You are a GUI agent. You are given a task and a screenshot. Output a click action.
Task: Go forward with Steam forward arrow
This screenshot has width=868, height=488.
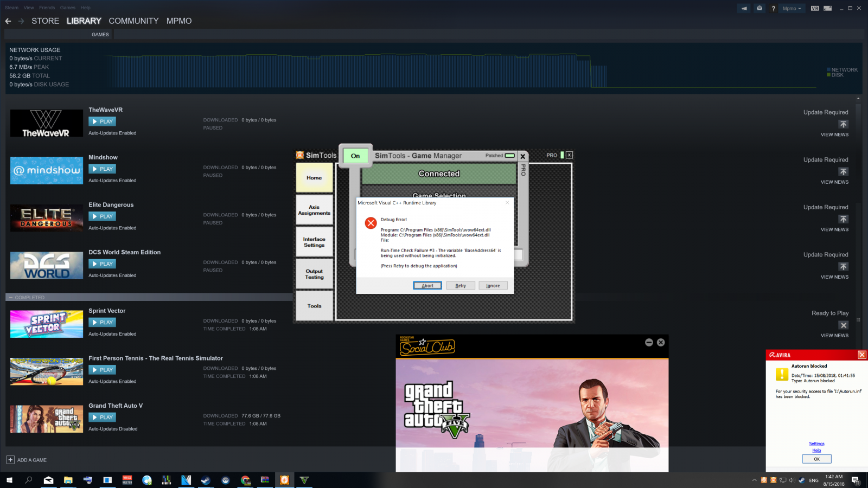pos(21,21)
